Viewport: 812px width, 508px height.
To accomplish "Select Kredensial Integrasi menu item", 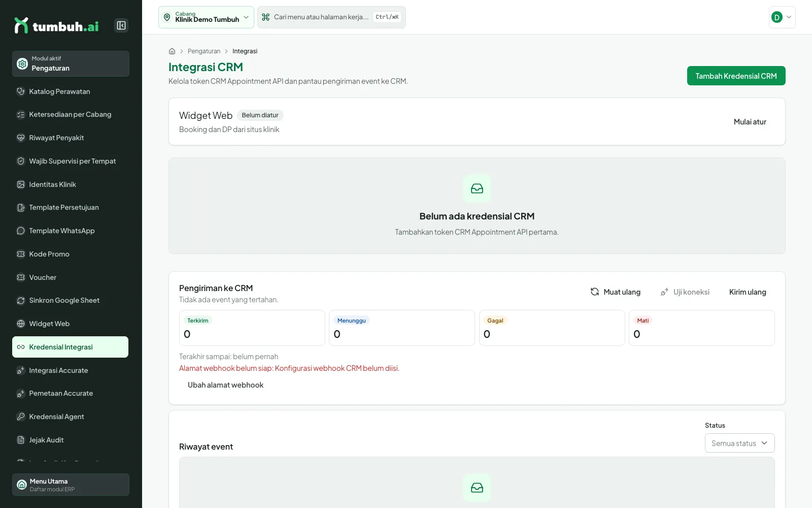I will [70, 347].
